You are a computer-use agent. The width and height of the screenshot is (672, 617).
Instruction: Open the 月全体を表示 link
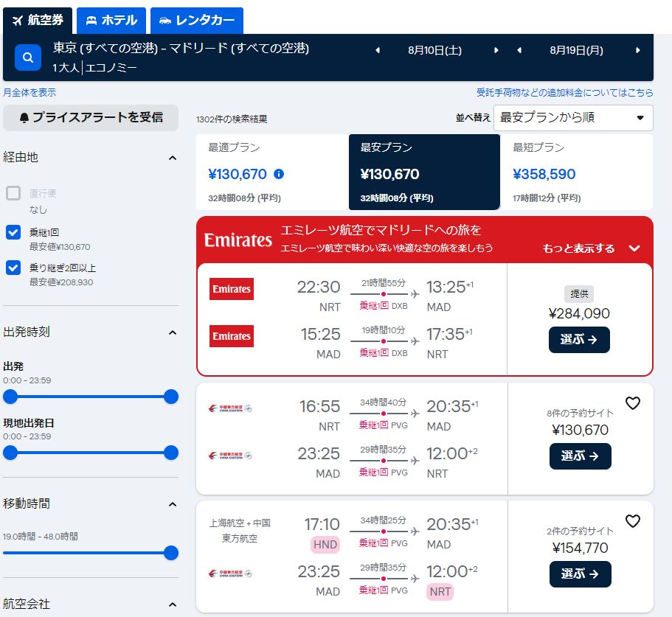[x=30, y=92]
